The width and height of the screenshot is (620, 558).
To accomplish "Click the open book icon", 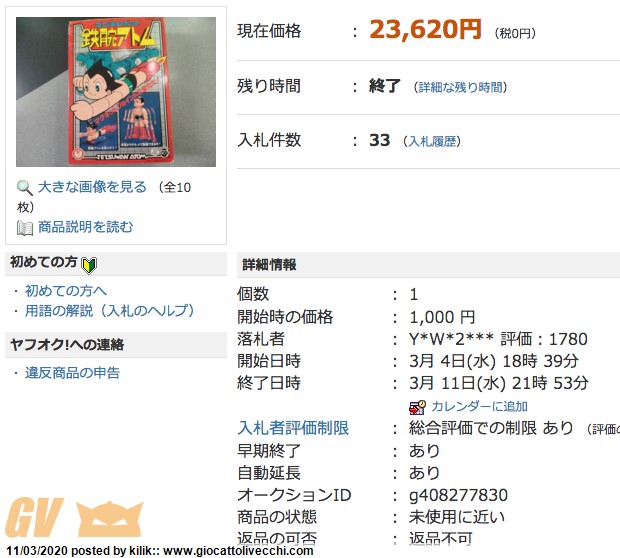I will click(x=25, y=228).
